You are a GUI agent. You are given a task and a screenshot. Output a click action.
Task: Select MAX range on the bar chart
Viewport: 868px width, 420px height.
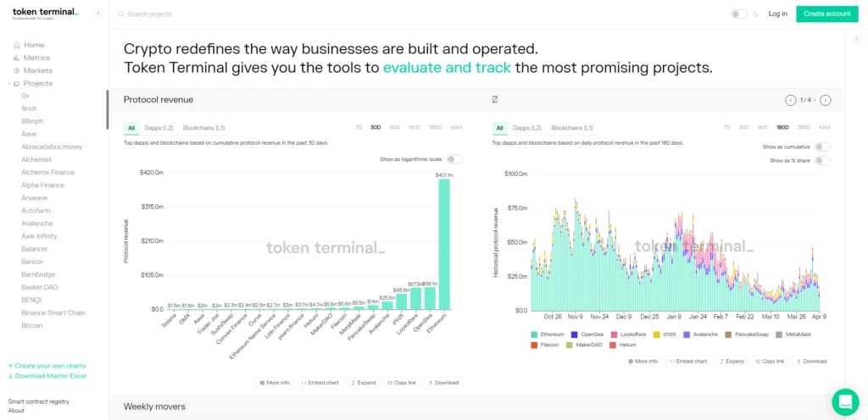pos(457,128)
